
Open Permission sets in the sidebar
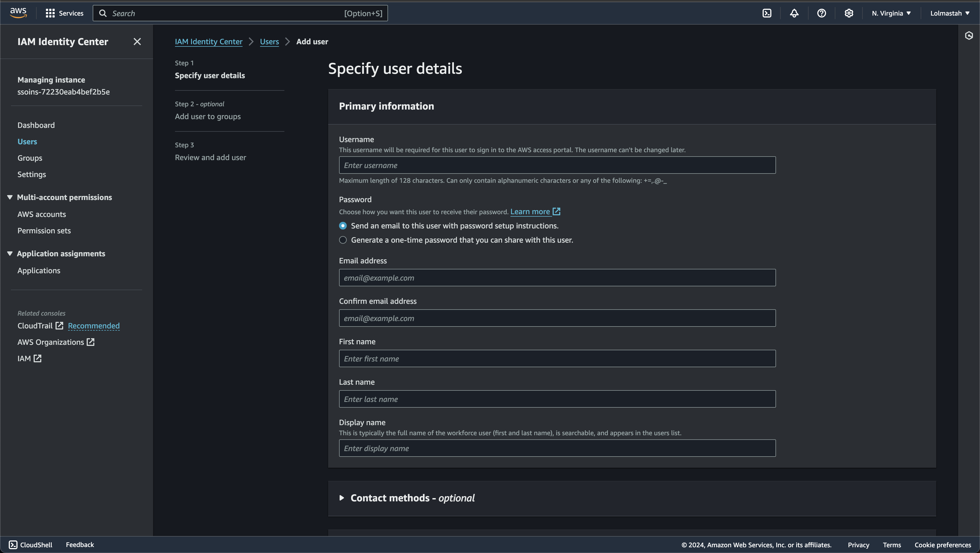coord(44,230)
